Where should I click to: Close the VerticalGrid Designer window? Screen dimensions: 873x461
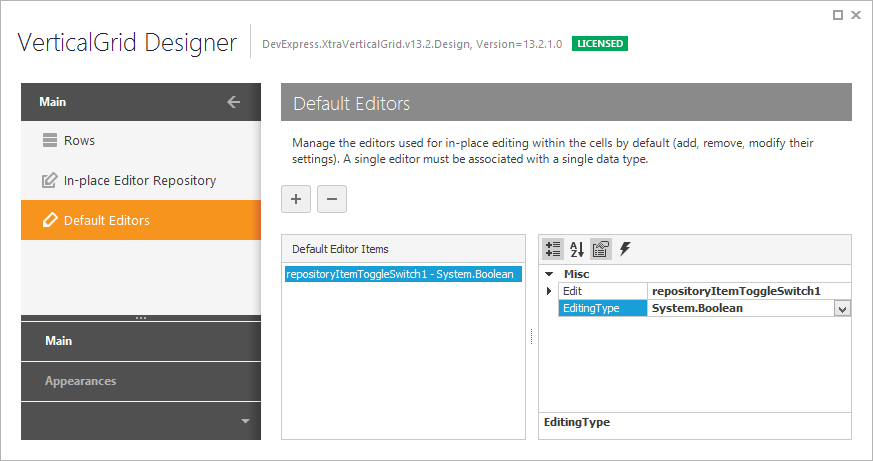click(x=856, y=15)
